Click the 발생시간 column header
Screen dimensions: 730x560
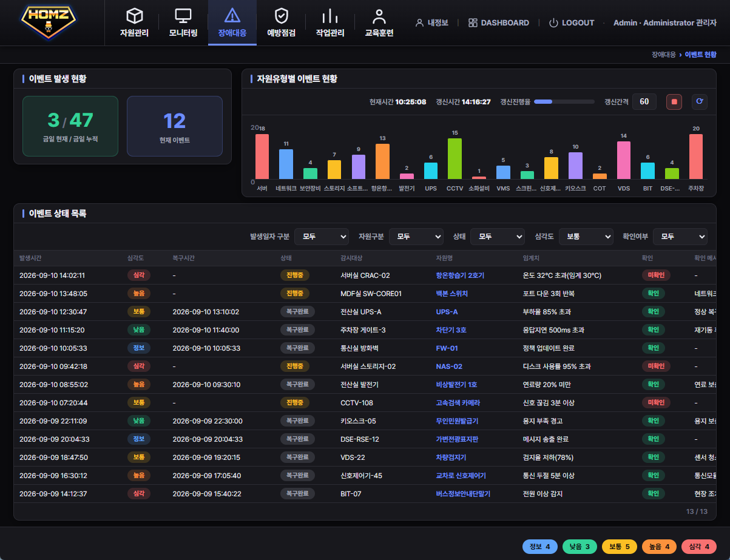(x=30, y=258)
